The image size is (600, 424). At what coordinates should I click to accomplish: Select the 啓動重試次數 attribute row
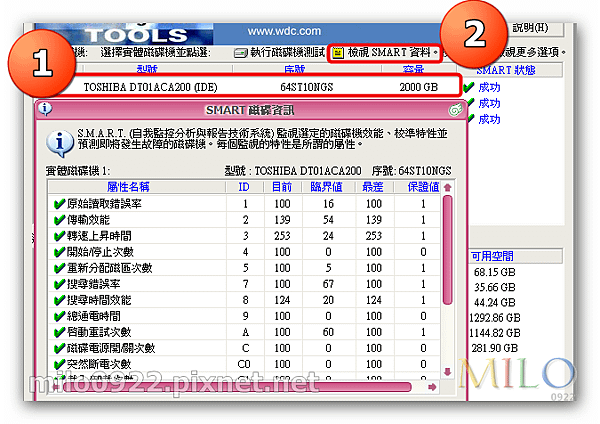pyautogui.click(x=244, y=333)
